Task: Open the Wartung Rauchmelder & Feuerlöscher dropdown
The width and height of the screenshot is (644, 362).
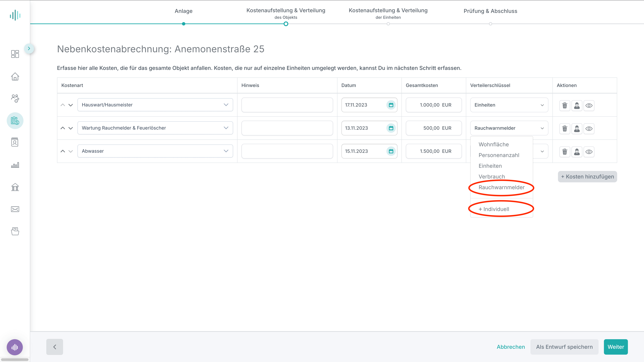Action: (155, 128)
